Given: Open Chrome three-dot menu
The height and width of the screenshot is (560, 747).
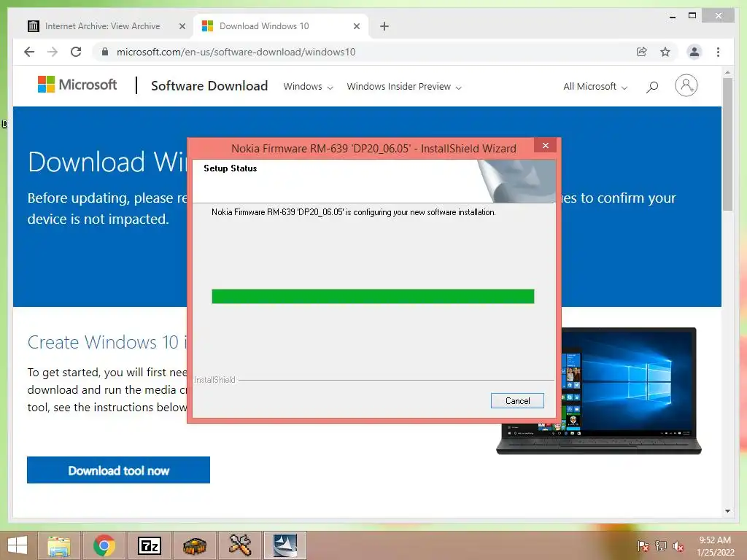Looking at the screenshot, I should tap(718, 52).
